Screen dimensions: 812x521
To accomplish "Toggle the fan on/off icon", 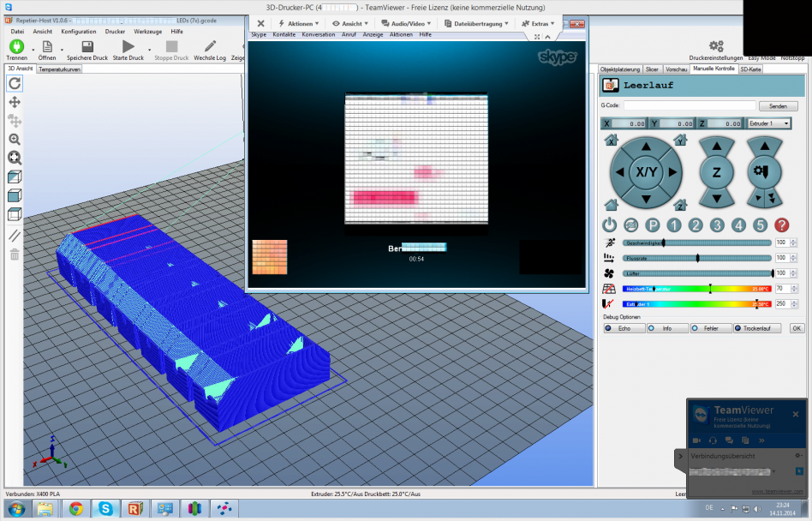I will pos(609,273).
